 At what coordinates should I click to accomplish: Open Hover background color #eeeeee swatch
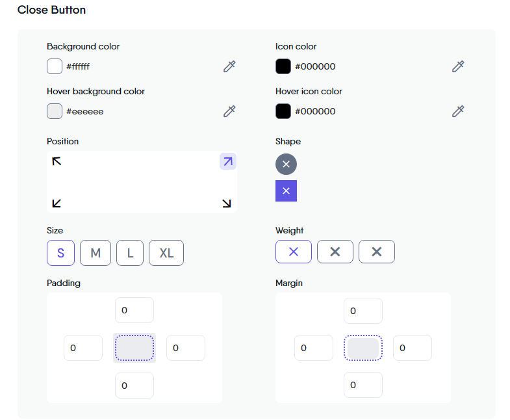point(55,111)
